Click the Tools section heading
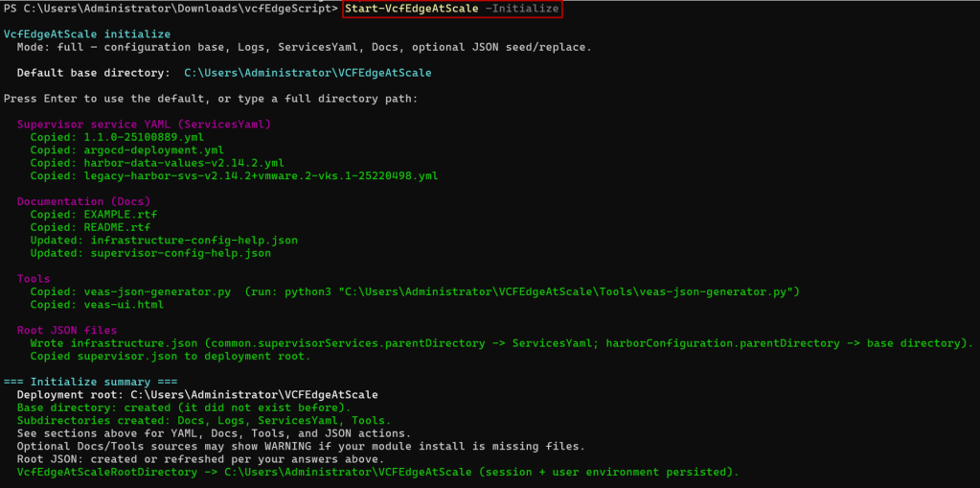Screen dimensions: 980x488 (34, 279)
